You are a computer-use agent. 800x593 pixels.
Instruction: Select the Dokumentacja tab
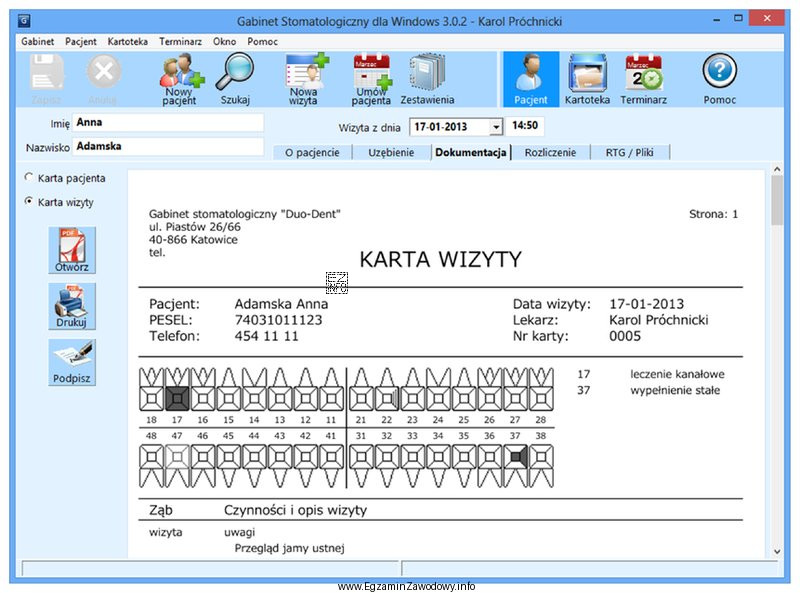coord(471,153)
